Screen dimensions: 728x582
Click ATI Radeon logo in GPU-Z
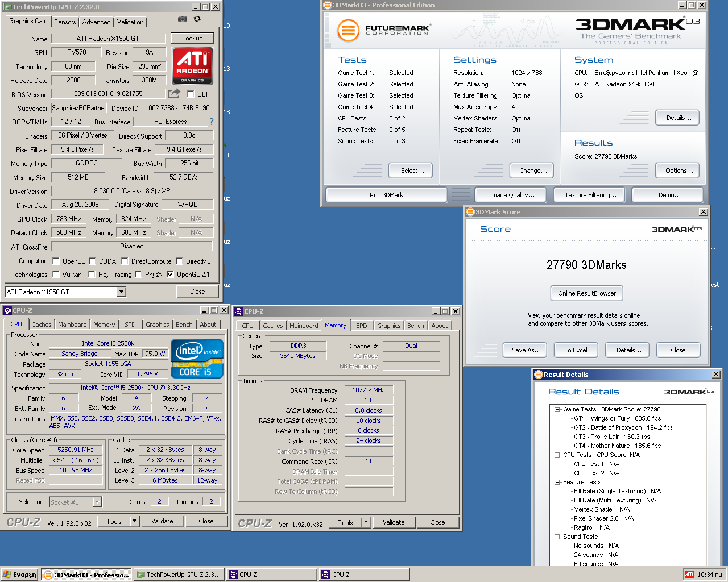tap(192, 66)
